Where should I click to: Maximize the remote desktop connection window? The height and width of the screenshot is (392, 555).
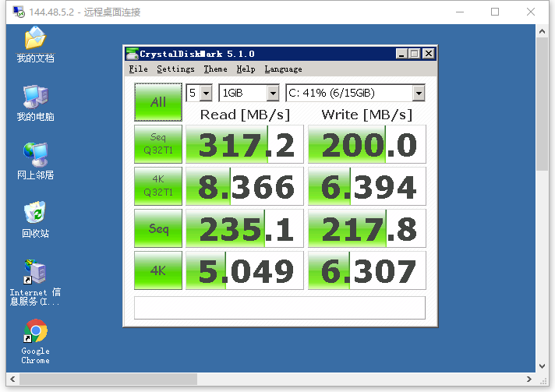coord(495,12)
